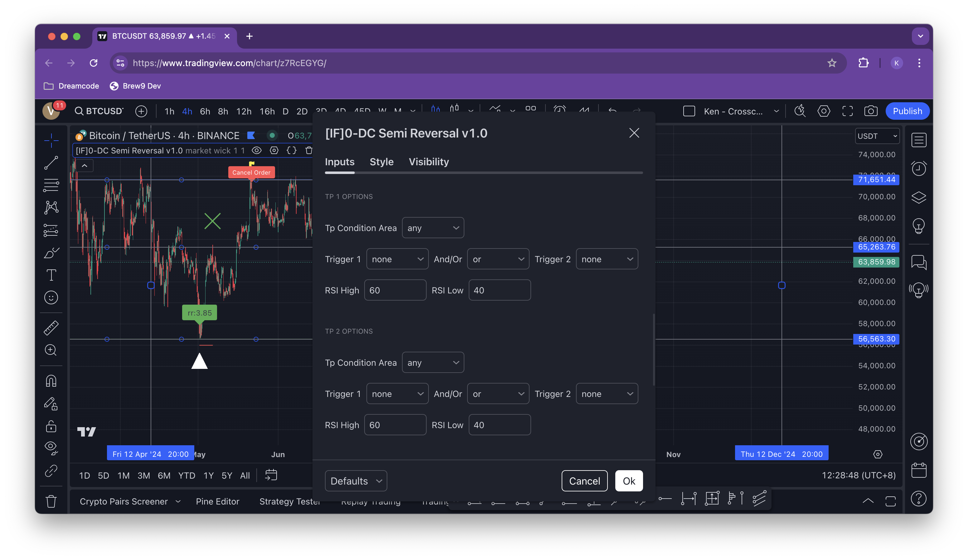Screen dimensions: 968x560
Task: Open TP 1 Trigger 2 dropdown
Action: [607, 259]
